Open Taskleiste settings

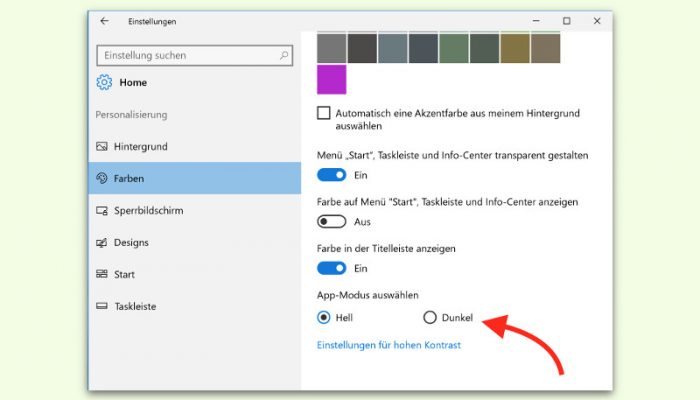(x=195, y=306)
